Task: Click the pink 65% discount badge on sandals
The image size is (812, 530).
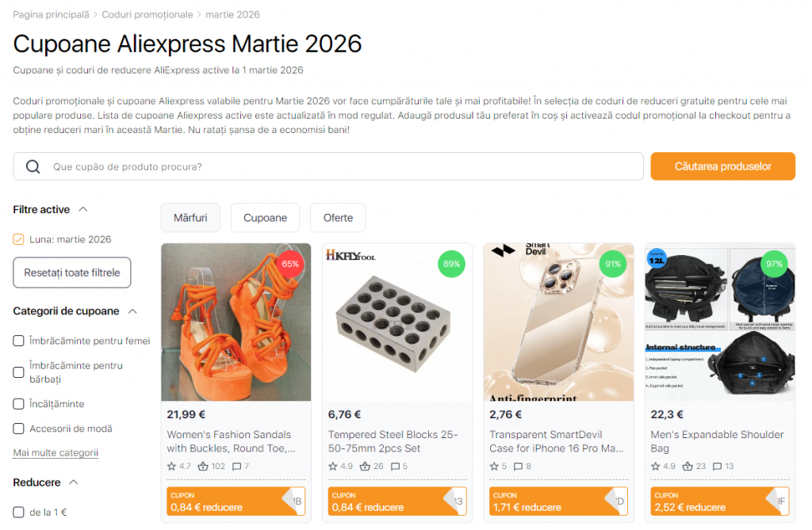Action: (290, 265)
